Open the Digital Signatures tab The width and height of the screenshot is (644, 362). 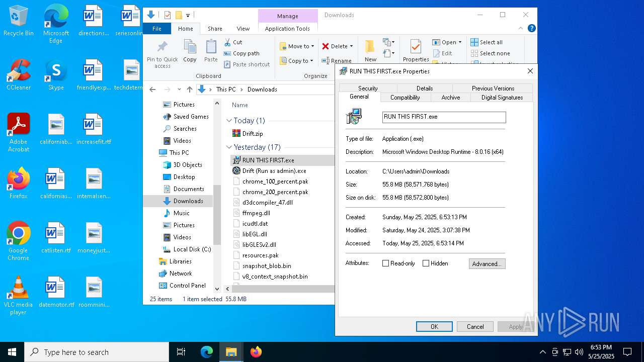pos(502,98)
